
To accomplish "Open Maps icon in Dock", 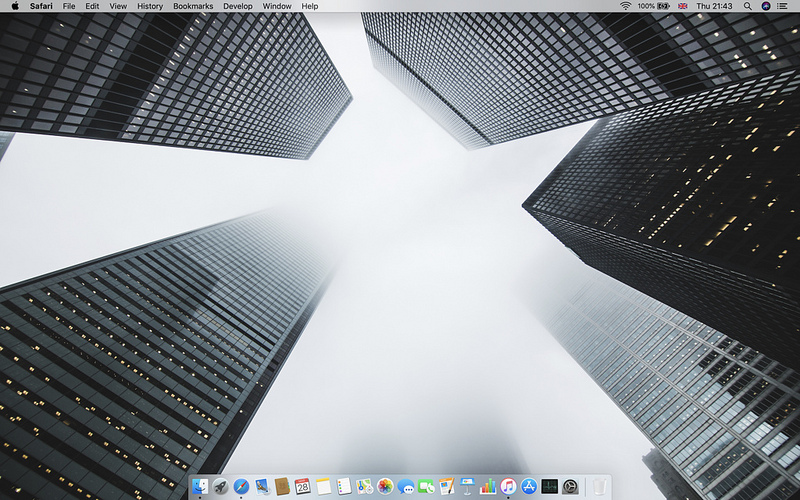I will (x=364, y=486).
